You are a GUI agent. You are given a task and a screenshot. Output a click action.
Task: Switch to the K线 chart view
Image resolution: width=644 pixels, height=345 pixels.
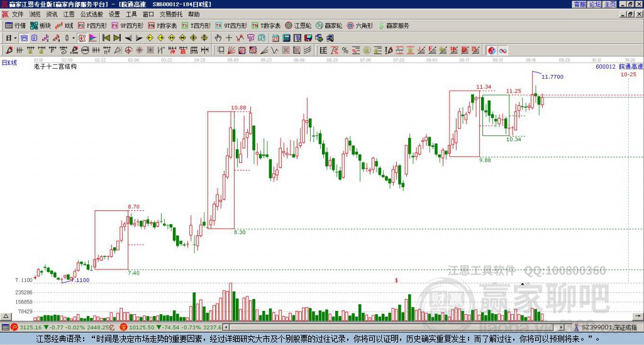[64, 25]
